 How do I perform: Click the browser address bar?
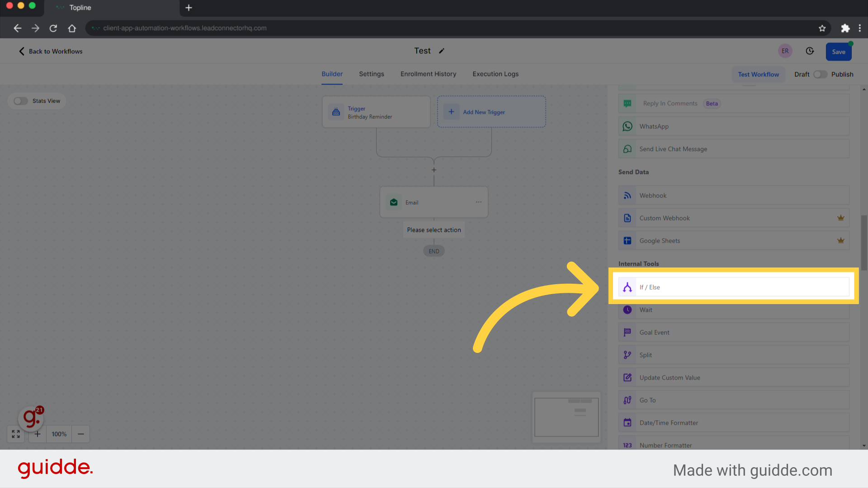458,28
